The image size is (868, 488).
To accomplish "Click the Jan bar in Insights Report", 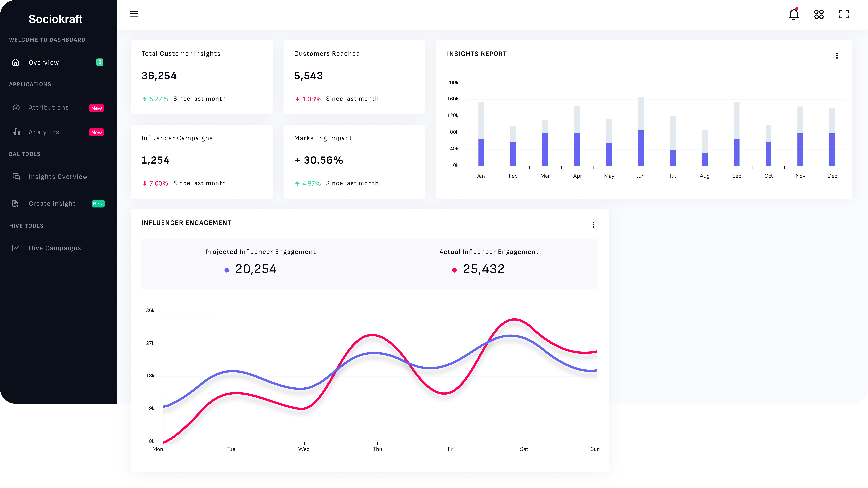I will pos(481,134).
